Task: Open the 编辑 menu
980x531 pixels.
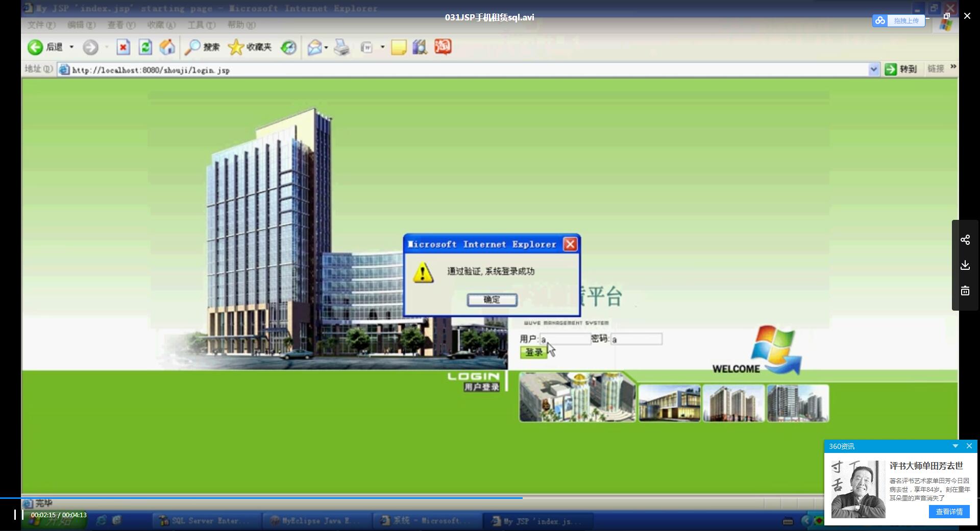Action: click(81, 25)
